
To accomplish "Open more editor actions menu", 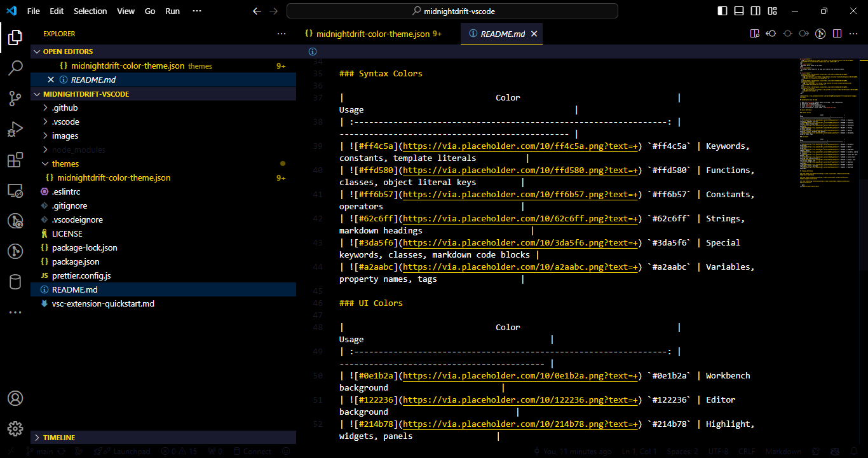I will [x=854, y=34].
